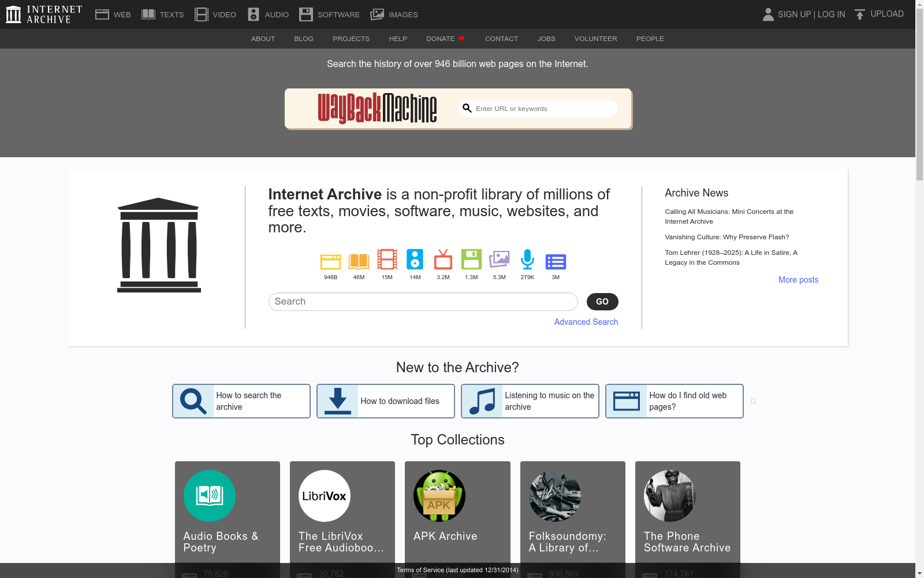Click the 946B web pages icon
924x578 pixels.
330,261
